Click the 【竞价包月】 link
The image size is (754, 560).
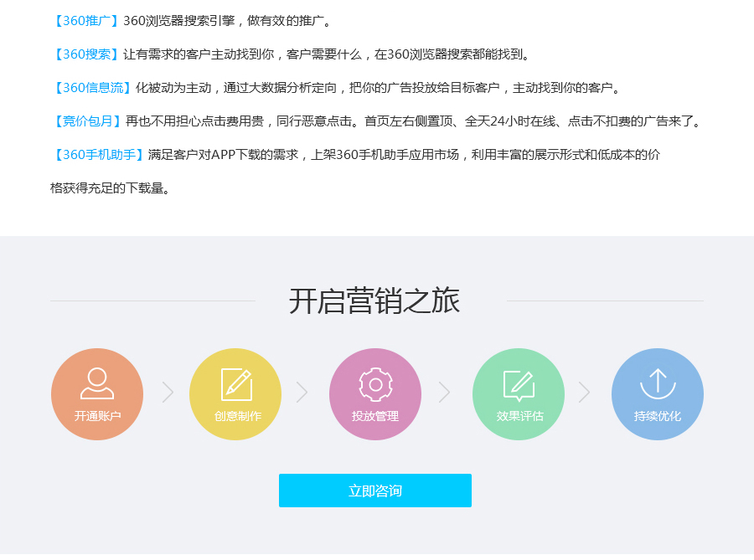86,121
